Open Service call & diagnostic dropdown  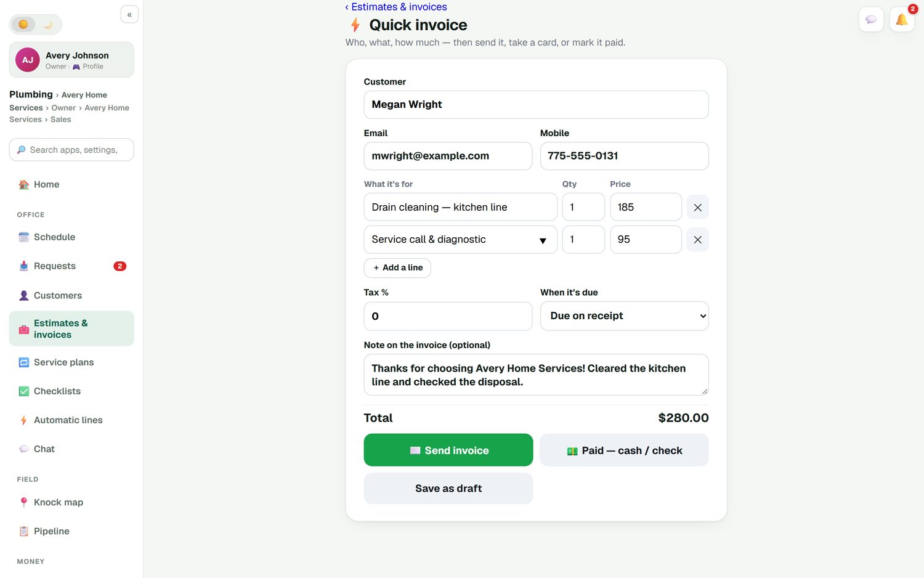click(460, 240)
